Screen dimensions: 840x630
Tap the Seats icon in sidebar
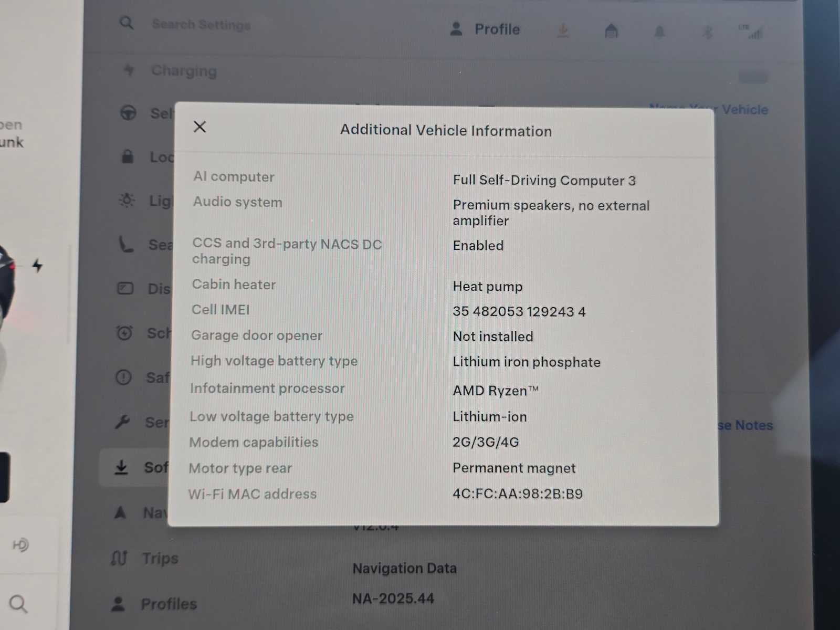[x=125, y=244]
